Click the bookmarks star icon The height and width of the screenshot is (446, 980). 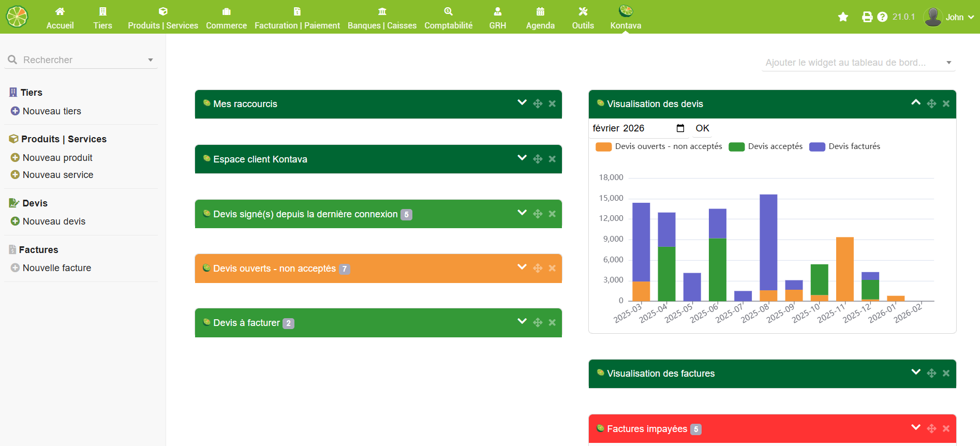tap(843, 17)
